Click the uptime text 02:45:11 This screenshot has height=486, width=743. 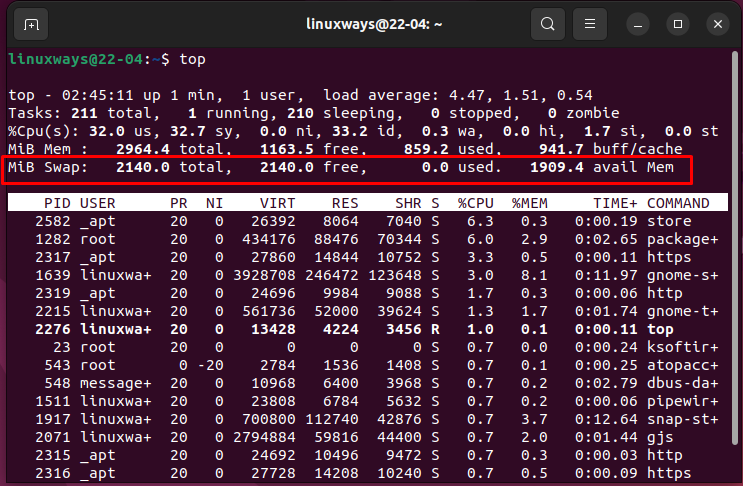tap(98, 95)
